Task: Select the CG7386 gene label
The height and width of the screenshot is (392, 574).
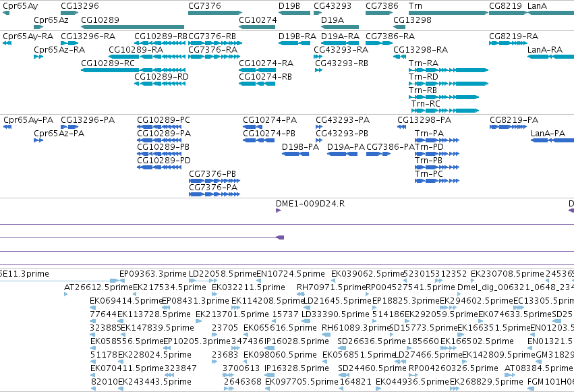Action: click(x=382, y=6)
